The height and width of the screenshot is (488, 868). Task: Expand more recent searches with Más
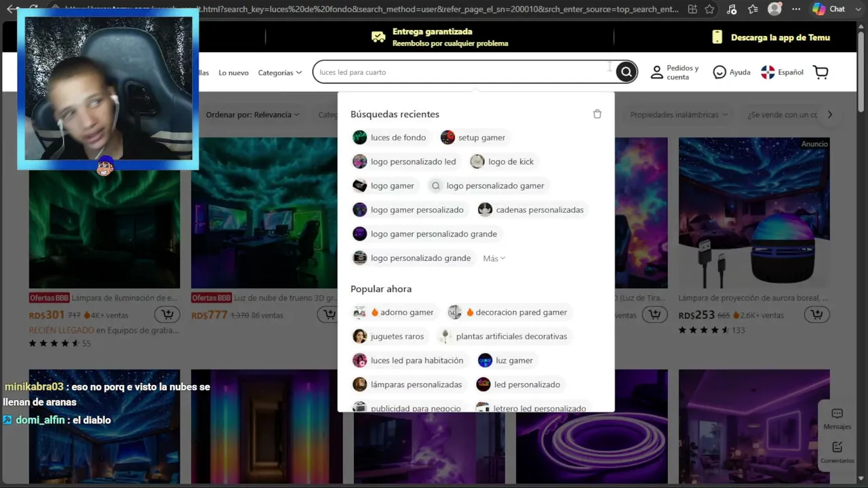[x=494, y=258]
